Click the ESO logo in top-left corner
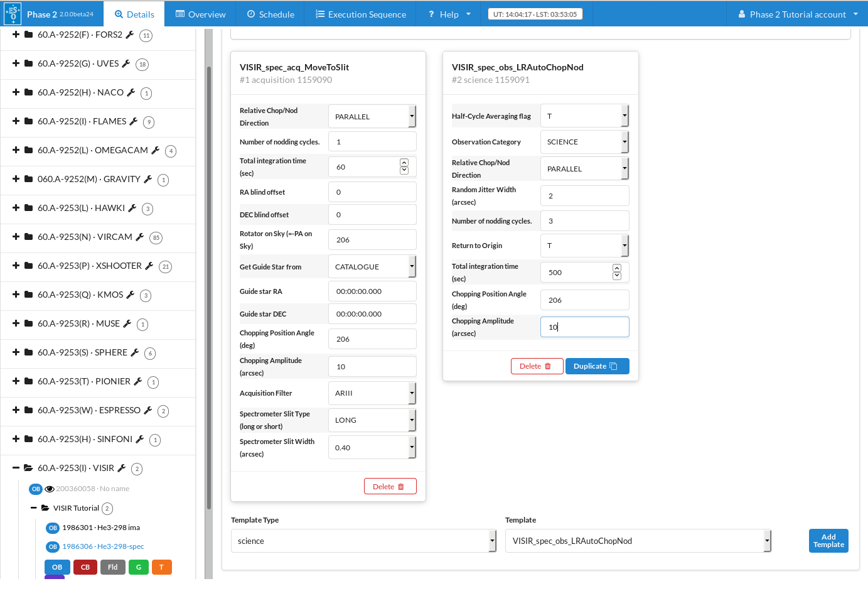Image resolution: width=868 pixels, height=613 pixels. point(13,14)
